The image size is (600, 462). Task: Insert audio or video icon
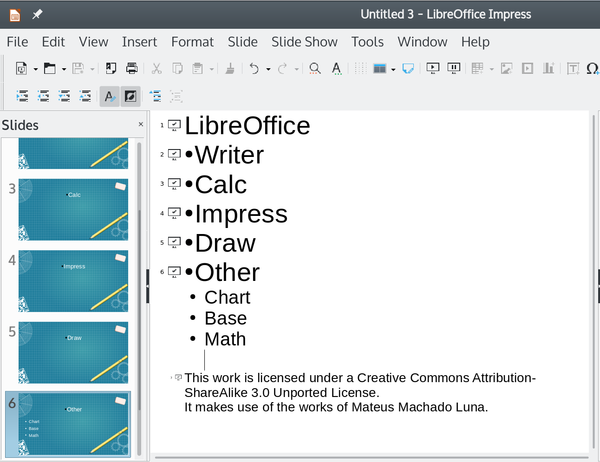pos(527,69)
